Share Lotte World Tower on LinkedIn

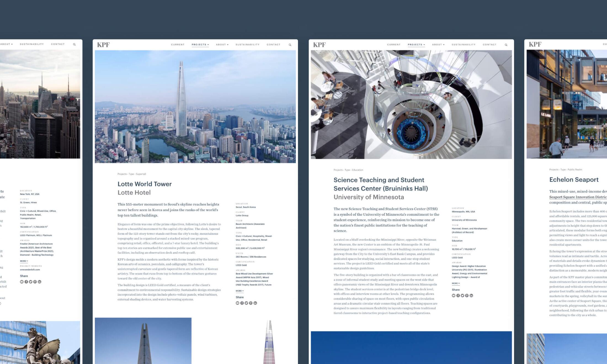point(255,303)
